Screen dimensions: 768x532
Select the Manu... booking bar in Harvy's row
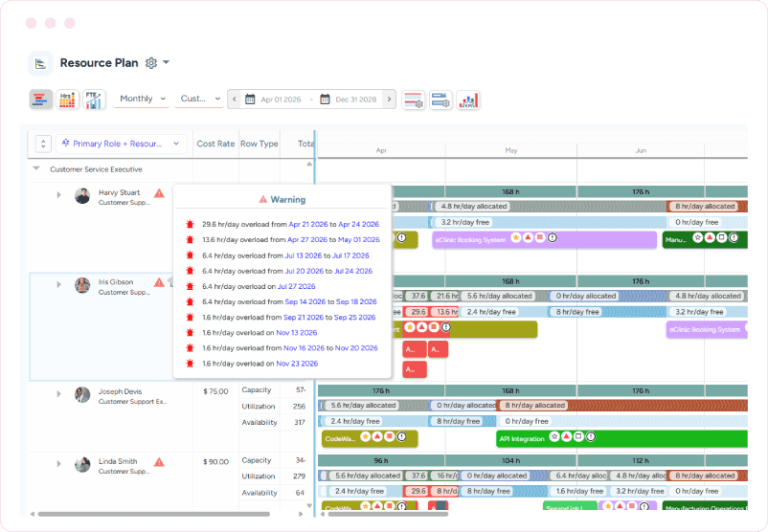(x=705, y=240)
